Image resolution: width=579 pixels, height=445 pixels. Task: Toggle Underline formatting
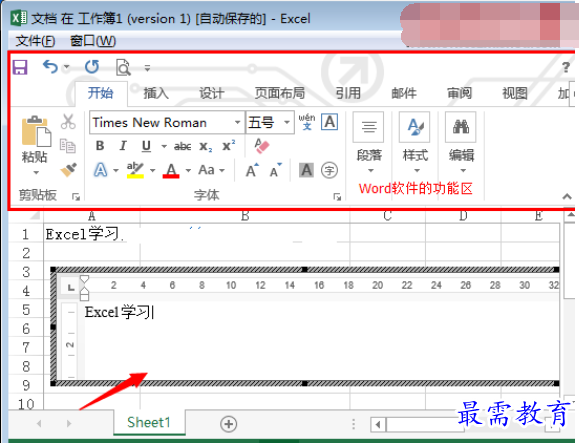click(x=146, y=146)
